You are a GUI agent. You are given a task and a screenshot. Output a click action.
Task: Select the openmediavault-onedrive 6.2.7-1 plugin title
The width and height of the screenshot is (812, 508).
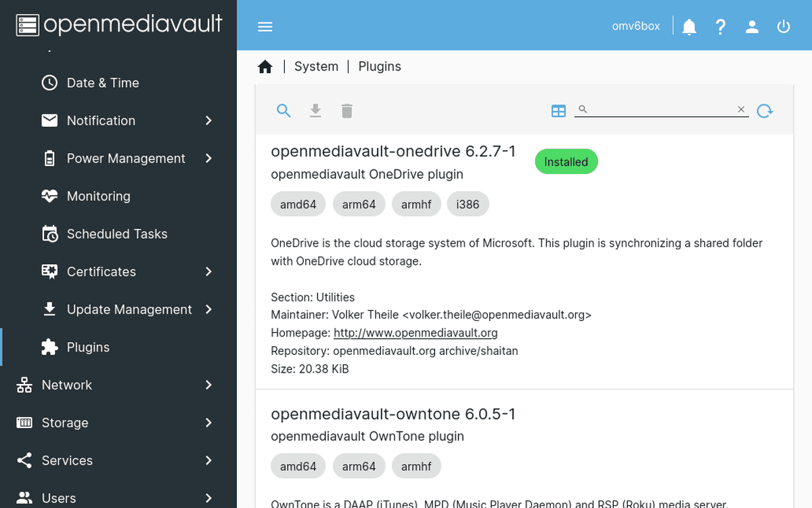tap(393, 151)
